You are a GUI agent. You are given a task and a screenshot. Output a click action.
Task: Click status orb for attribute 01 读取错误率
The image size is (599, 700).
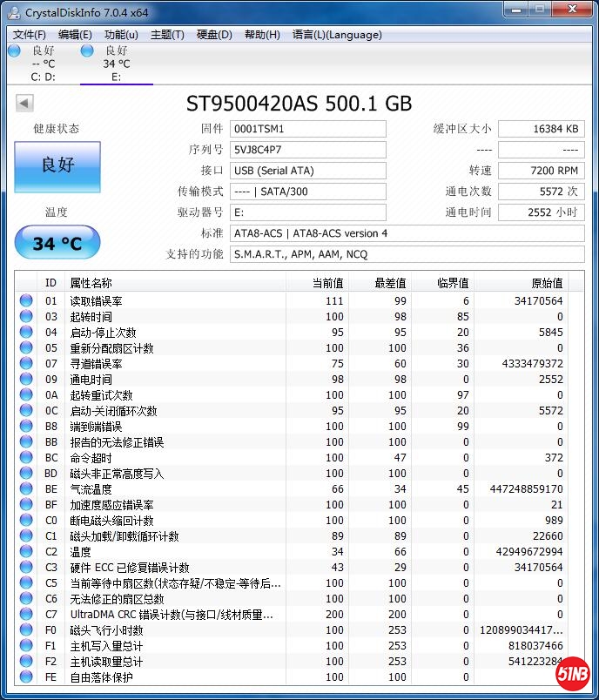pyautogui.click(x=26, y=301)
